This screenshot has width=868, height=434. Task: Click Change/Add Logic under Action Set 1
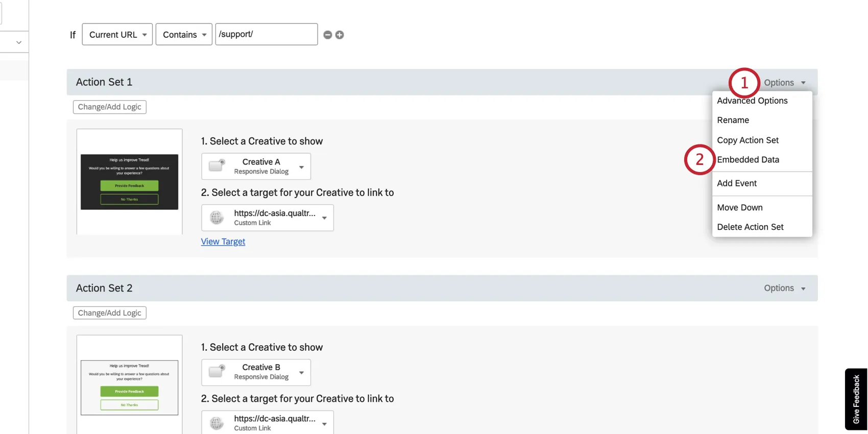pyautogui.click(x=110, y=107)
